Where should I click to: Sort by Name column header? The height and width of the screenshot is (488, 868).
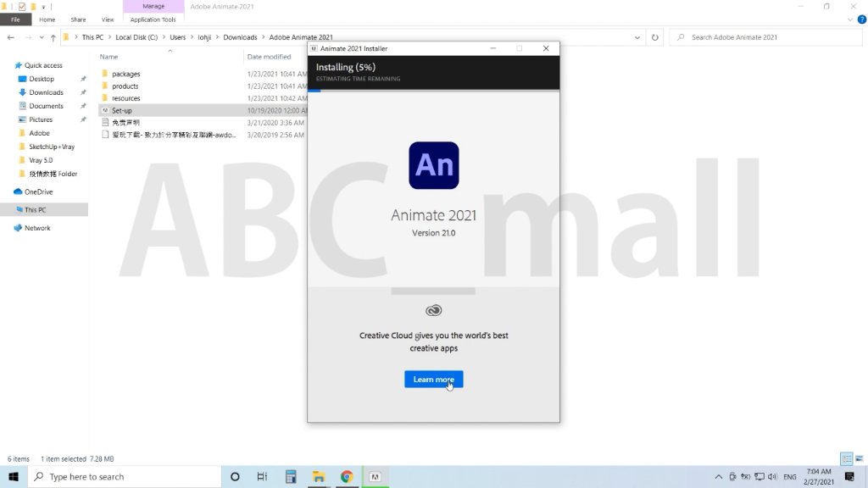coord(108,57)
